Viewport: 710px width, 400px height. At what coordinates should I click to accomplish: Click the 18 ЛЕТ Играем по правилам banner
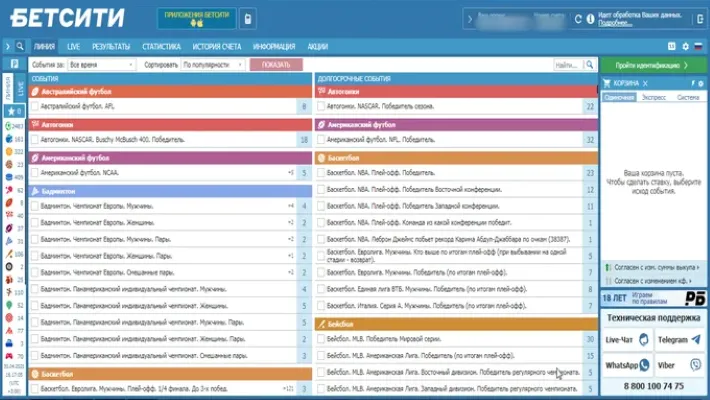[653, 298]
